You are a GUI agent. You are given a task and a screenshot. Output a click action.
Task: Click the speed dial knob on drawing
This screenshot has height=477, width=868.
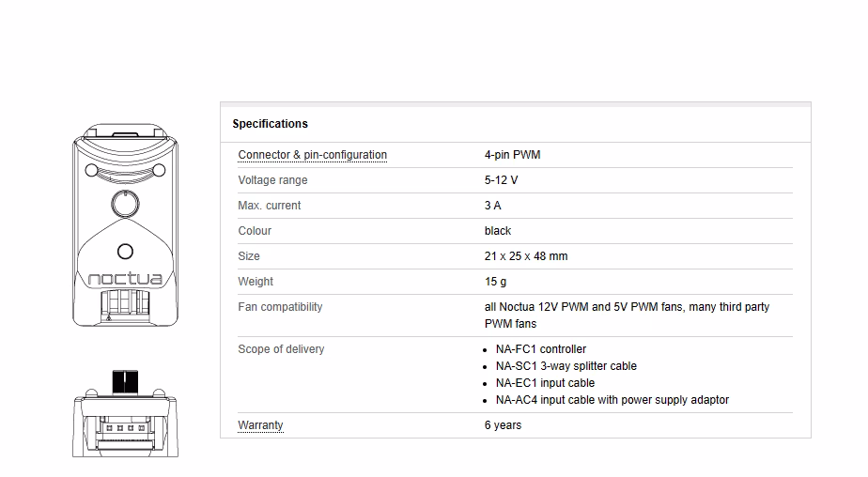(x=126, y=204)
